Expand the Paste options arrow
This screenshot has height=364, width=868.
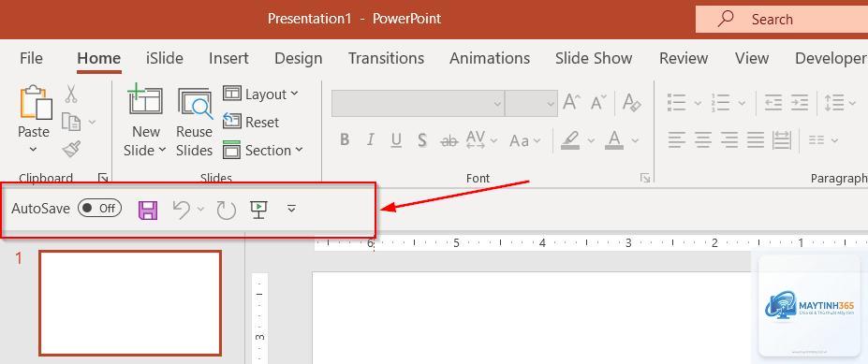[x=33, y=149]
